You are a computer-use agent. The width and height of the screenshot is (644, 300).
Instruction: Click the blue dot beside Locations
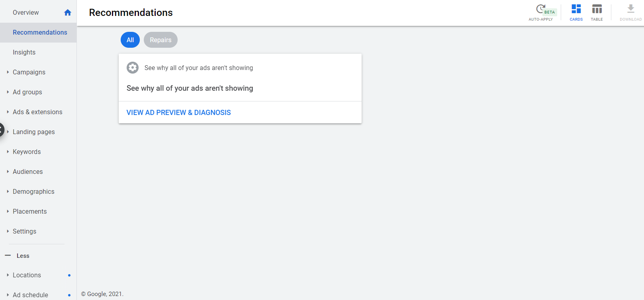coord(69,275)
